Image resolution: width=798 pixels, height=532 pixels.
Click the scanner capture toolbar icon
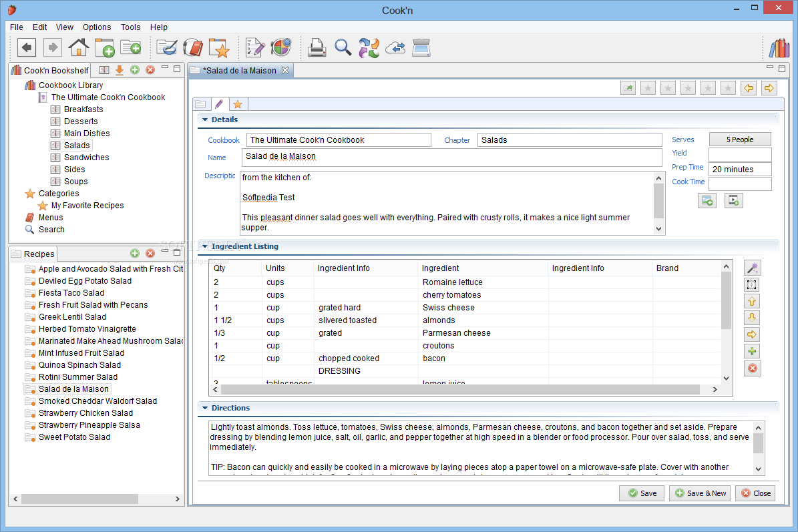[x=421, y=48]
